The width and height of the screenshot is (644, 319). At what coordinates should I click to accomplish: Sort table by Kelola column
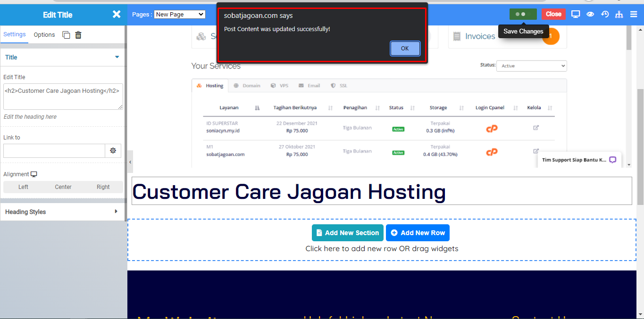tap(550, 107)
